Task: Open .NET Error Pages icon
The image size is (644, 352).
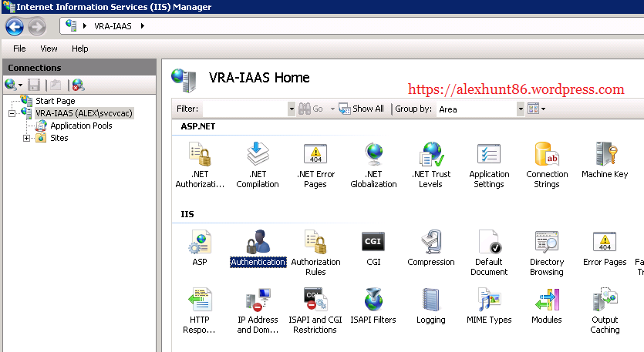Action: 315,165
